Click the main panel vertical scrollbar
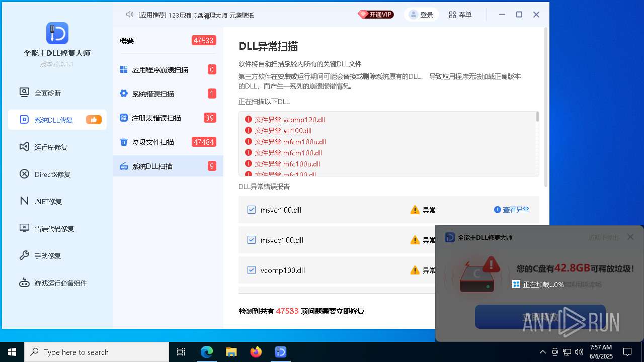This screenshot has width=644, height=362. click(x=546, y=108)
